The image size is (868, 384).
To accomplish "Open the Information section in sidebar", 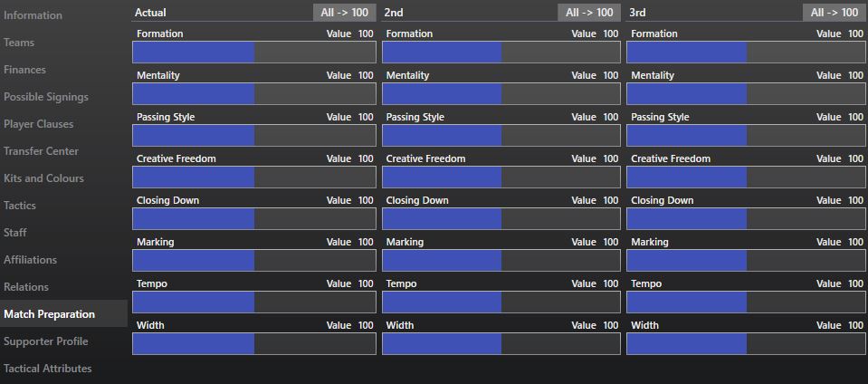I will [33, 15].
